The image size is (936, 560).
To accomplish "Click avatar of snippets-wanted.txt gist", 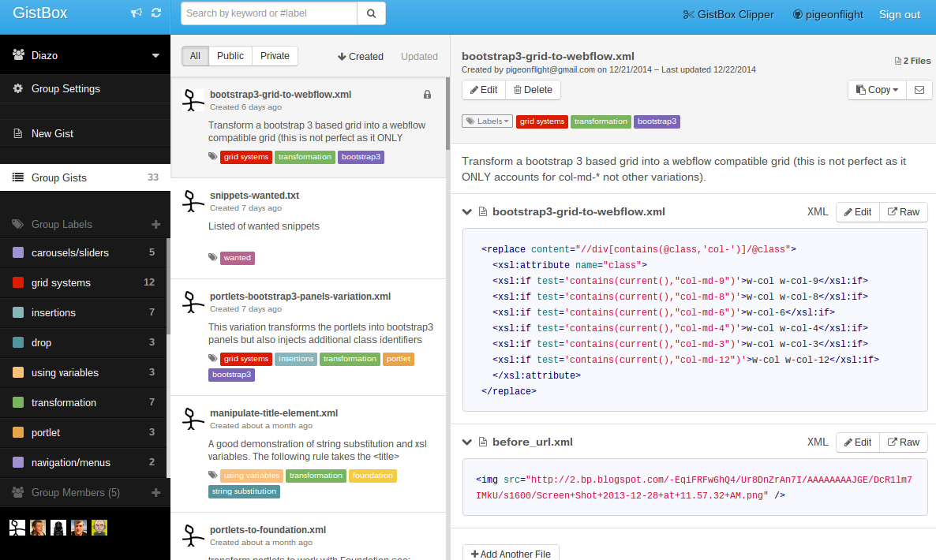I will click(x=193, y=201).
